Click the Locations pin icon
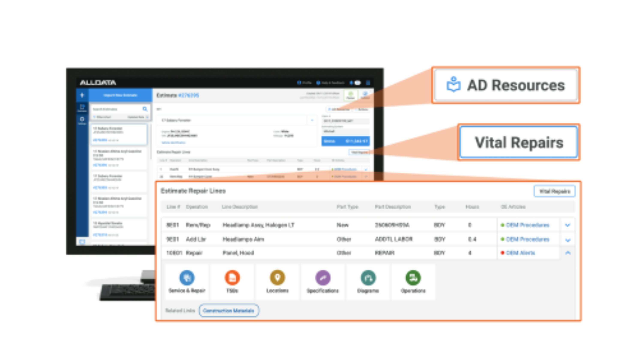Screen dimensions: 643x364 (277, 278)
